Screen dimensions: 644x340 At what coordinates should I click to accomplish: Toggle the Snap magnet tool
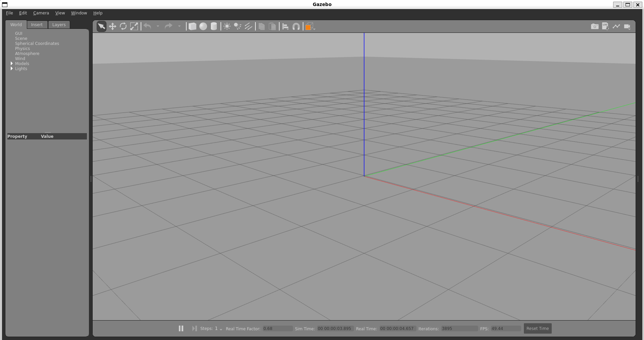(x=296, y=26)
